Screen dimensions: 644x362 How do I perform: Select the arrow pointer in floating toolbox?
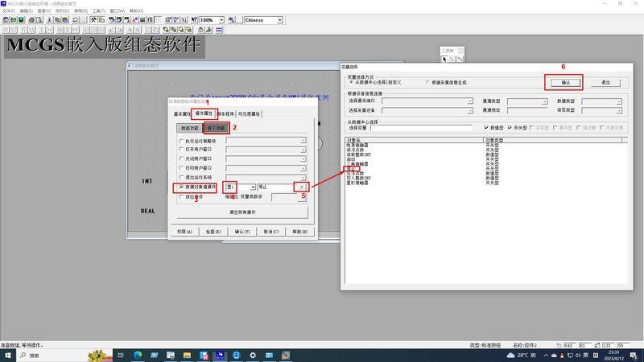[444, 60]
